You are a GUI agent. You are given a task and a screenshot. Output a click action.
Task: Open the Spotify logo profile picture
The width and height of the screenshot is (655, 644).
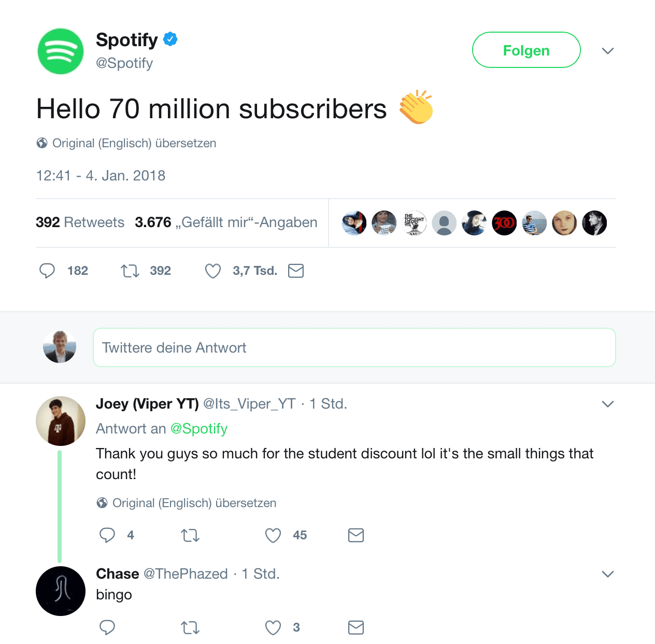pos(61,51)
